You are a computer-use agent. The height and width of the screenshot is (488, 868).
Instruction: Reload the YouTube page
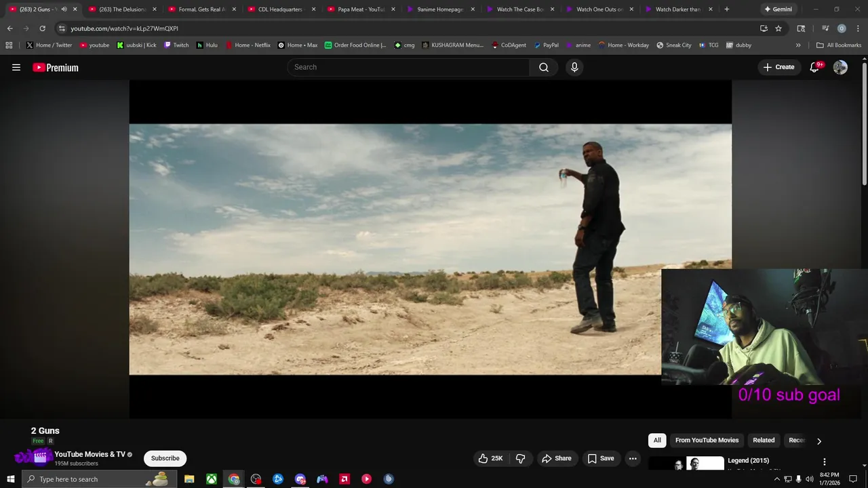coord(42,28)
